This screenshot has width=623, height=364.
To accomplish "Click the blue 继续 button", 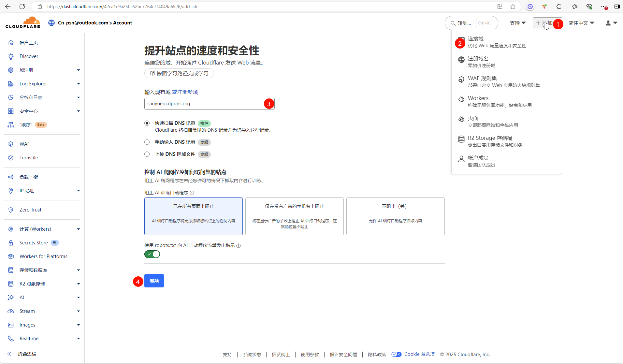I will [x=154, y=281].
